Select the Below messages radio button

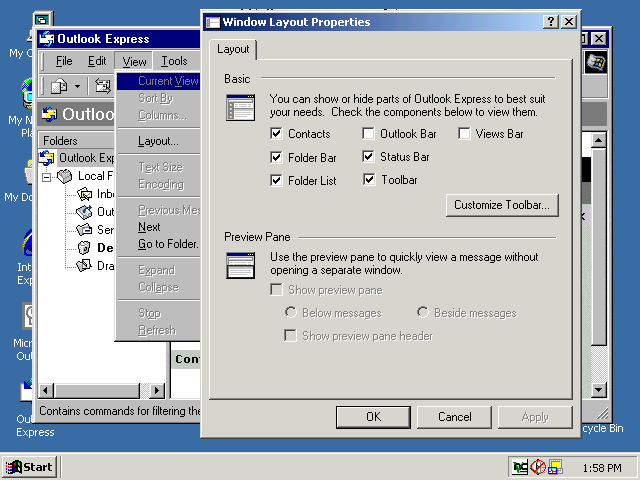(x=291, y=313)
